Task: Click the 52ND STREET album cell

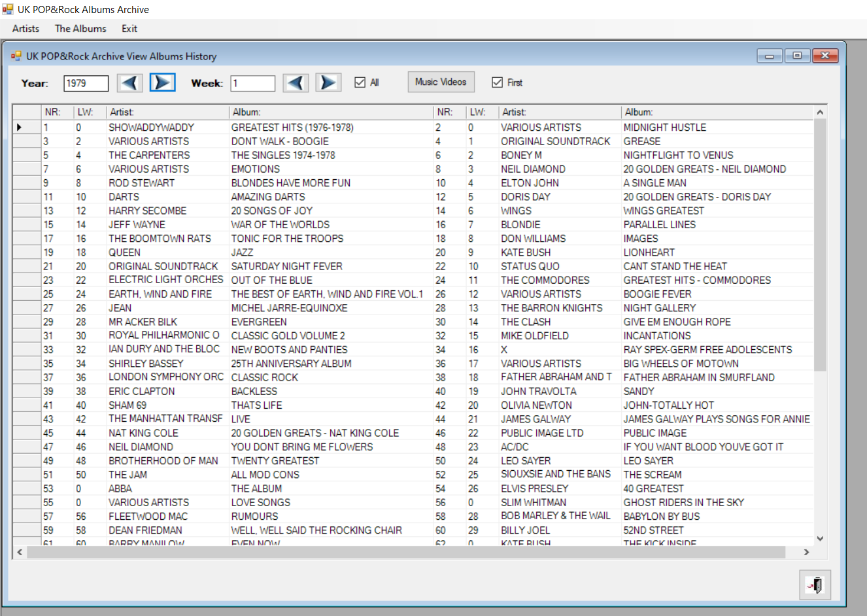Action: (x=717, y=530)
